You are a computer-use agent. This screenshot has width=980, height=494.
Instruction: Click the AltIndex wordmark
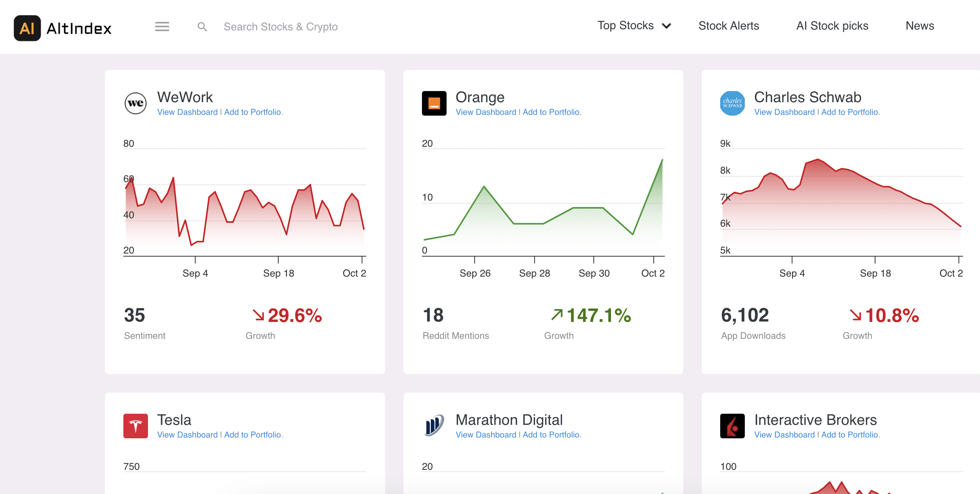(79, 28)
